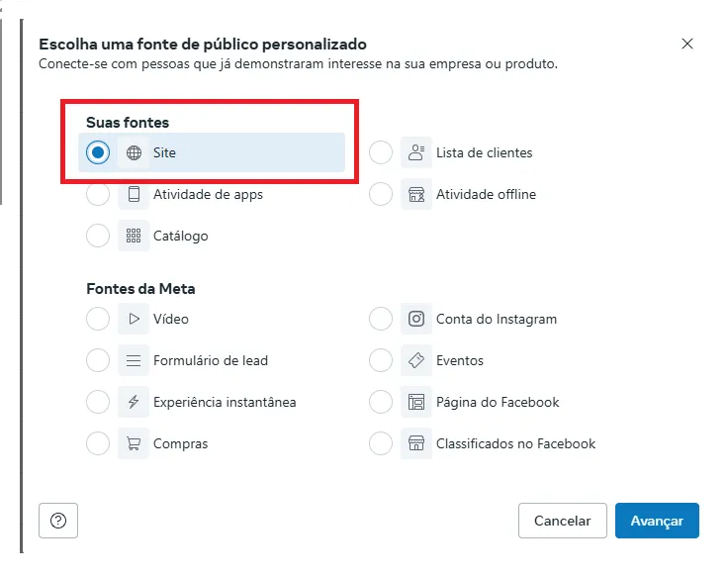Image resolution: width=728 pixels, height=576 pixels.
Task: Close the custom audience dialog with X
Action: [x=687, y=44]
